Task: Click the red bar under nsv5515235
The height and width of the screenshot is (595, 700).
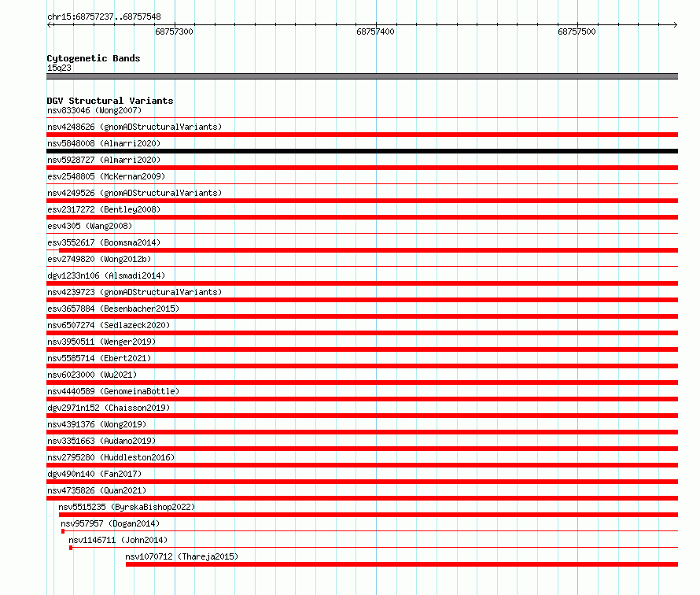Action: click(x=368, y=515)
